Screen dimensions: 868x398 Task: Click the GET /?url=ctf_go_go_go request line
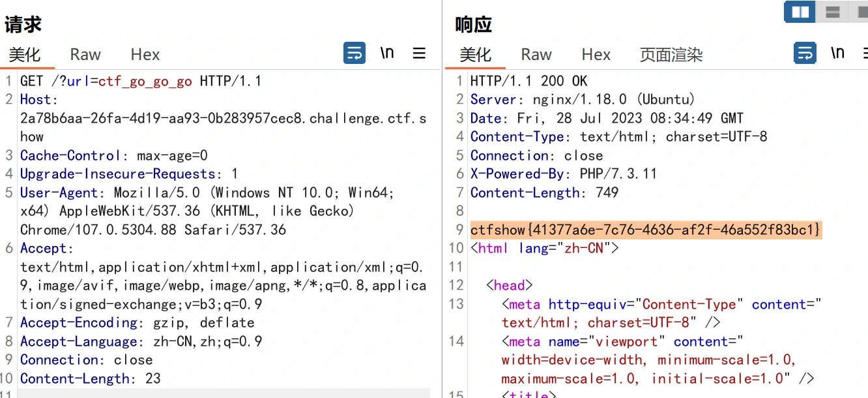(140, 82)
